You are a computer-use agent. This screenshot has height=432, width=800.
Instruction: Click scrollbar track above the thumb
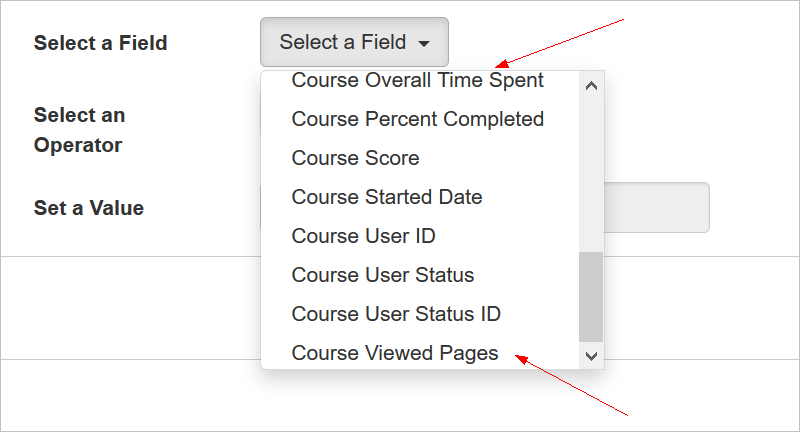(x=591, y=170)
